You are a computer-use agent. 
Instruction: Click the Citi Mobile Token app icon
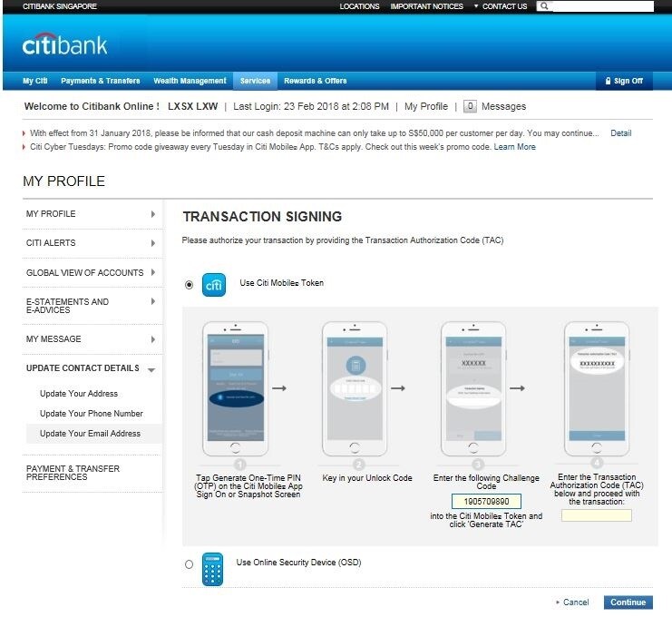(x=213, y=285)
